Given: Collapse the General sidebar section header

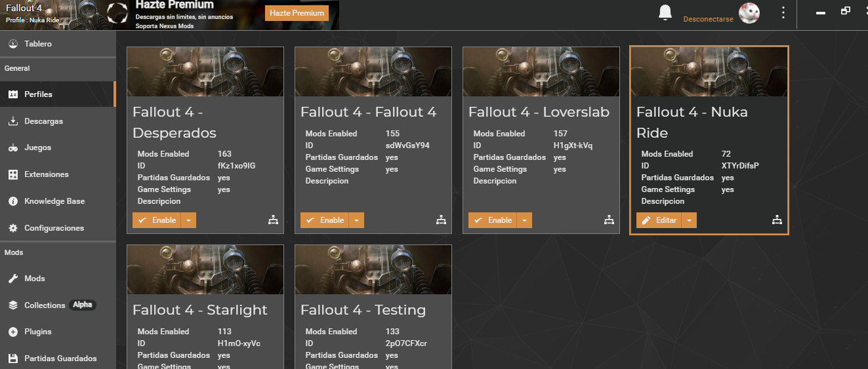Looking at the screenshot, I should click(x=58, y=68).
